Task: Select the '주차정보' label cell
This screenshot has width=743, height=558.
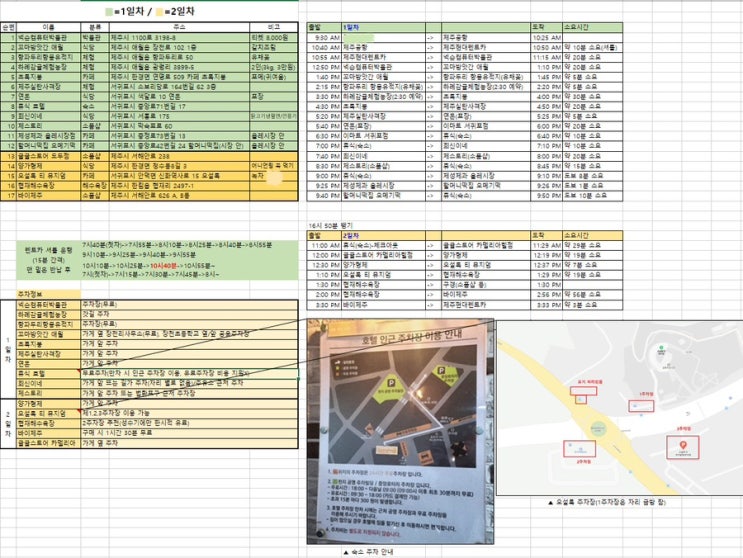Action: pyautogui.click(x=48, y=294)
